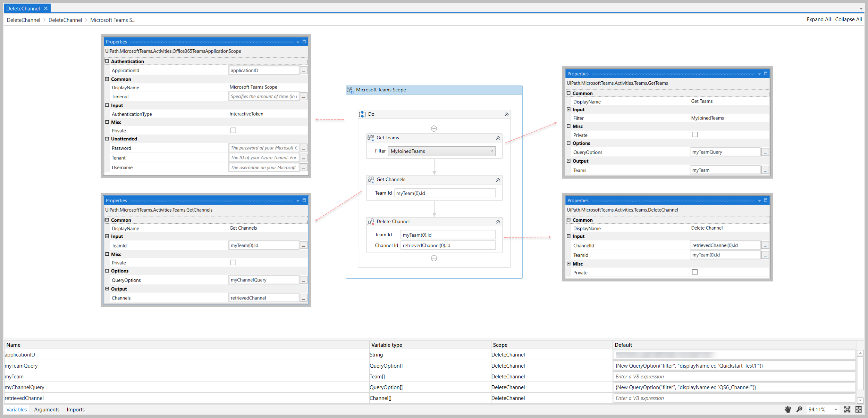Open expression editor for Password
Image resolution: width=868 pixels, height=418 pixels.
304,148
